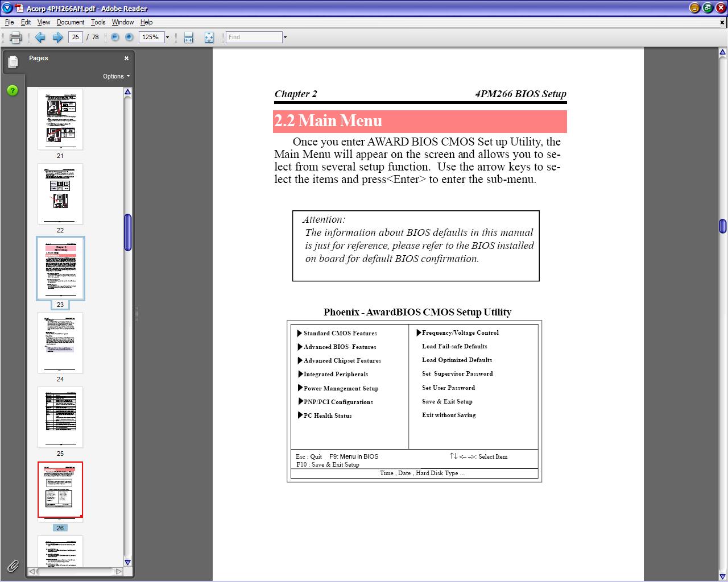Click the Print icon in toolbar
Screen dimensions: 728x582
(x=16, y=38)
